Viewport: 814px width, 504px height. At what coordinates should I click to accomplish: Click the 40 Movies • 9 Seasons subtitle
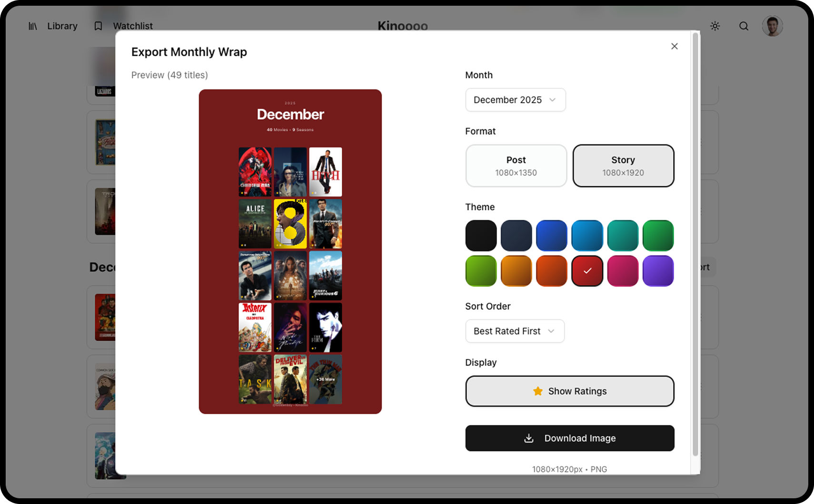290,130
